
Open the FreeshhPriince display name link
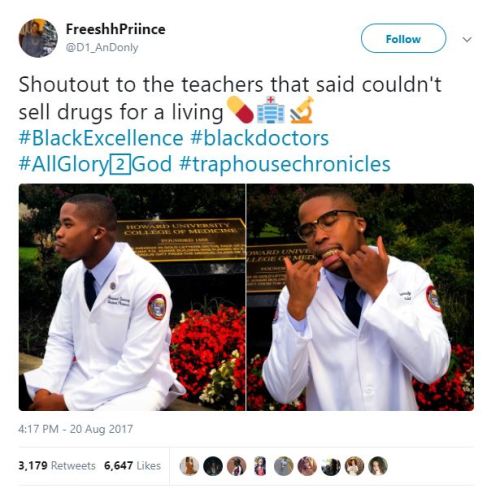click(x=116, y=29)
